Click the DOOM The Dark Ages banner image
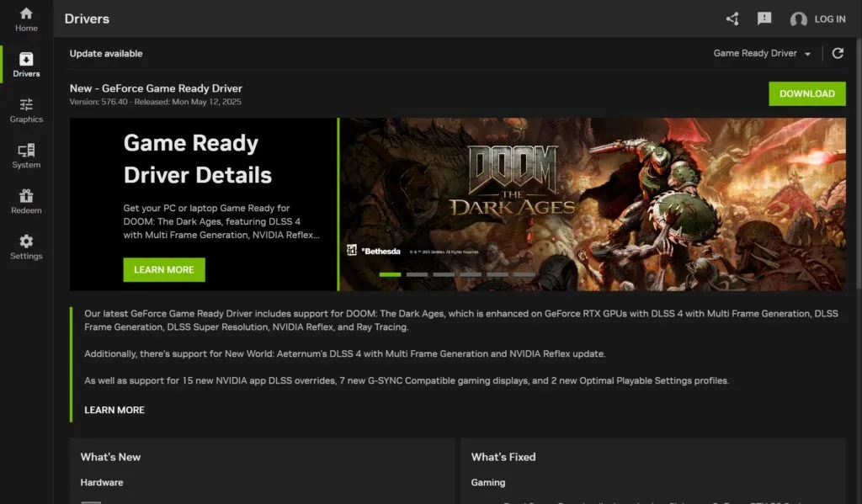Viewport: 862px width, 504px height. [x=593, y=204]
